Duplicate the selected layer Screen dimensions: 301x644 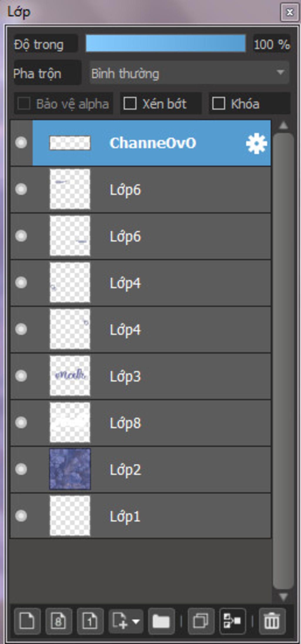click(x=201, y=621)
